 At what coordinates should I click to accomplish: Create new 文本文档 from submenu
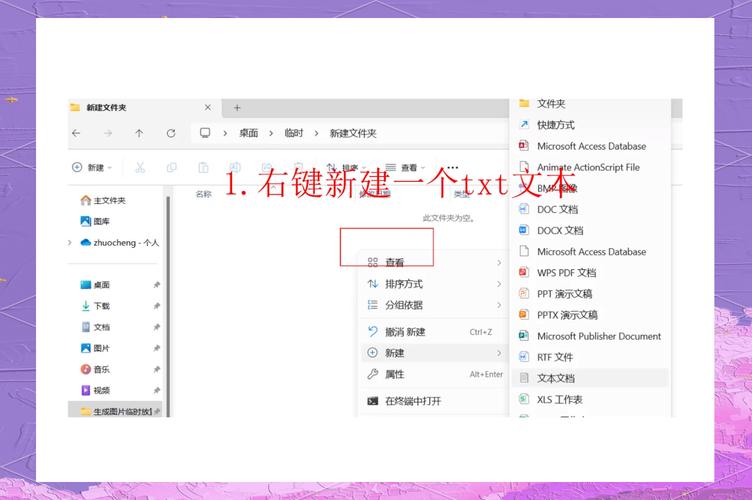(x=590, y=378)
